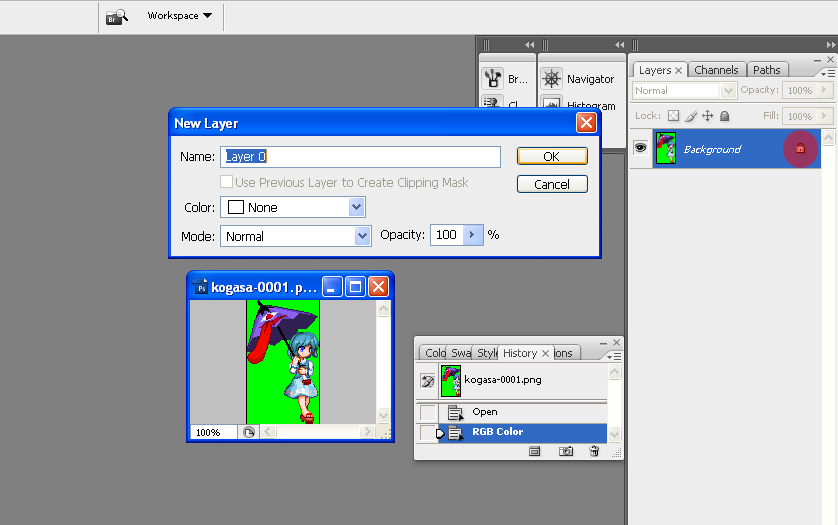Switch to the Color tab
The image size is (838, 525).
click(x=435, y=353)
